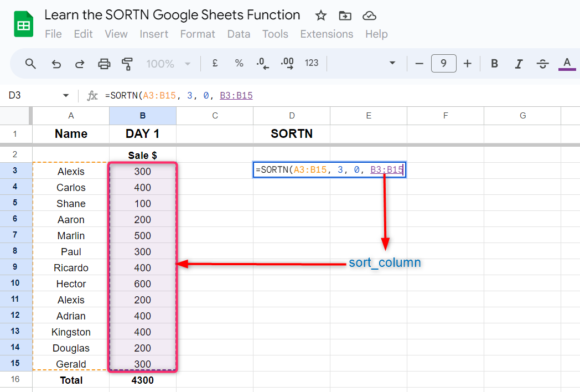Decrease decimal places

point(263,63)
